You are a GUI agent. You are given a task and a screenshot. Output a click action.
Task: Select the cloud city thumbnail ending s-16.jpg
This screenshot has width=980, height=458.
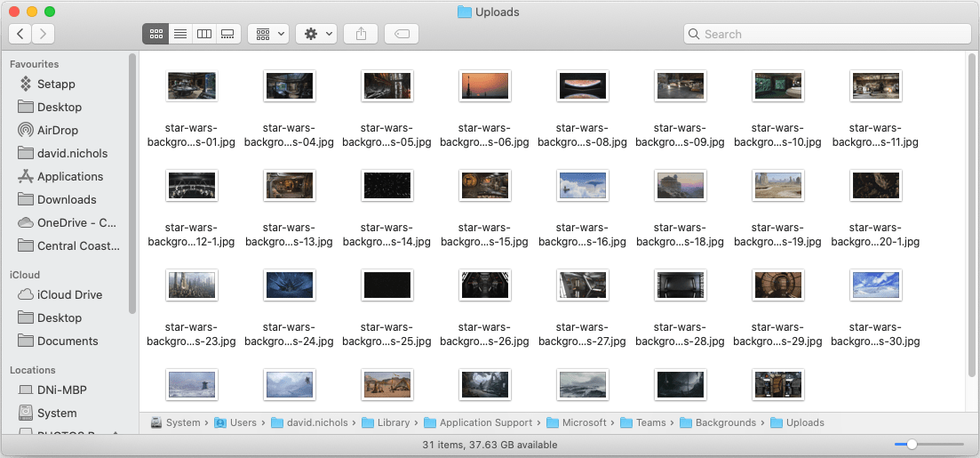[583, 186]
